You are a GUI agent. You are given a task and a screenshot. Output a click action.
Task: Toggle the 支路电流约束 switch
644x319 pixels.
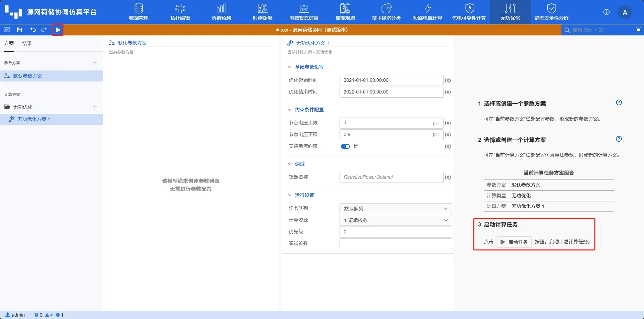[x=345, y=146]
